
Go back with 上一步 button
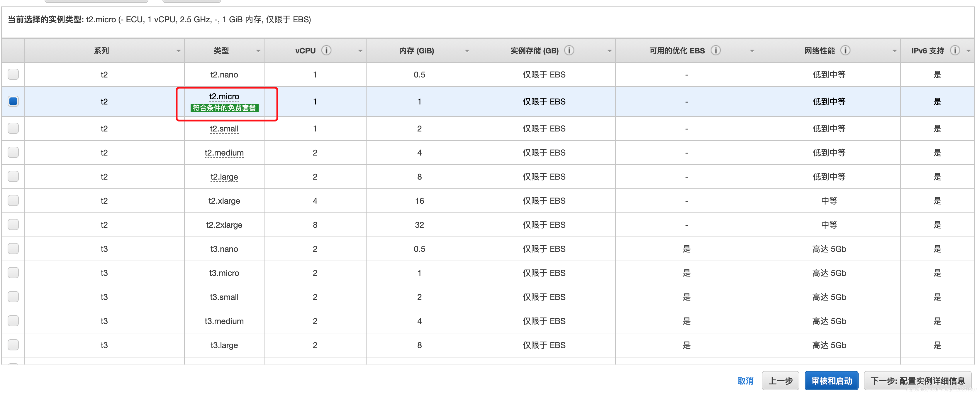(x=780, y=381)
